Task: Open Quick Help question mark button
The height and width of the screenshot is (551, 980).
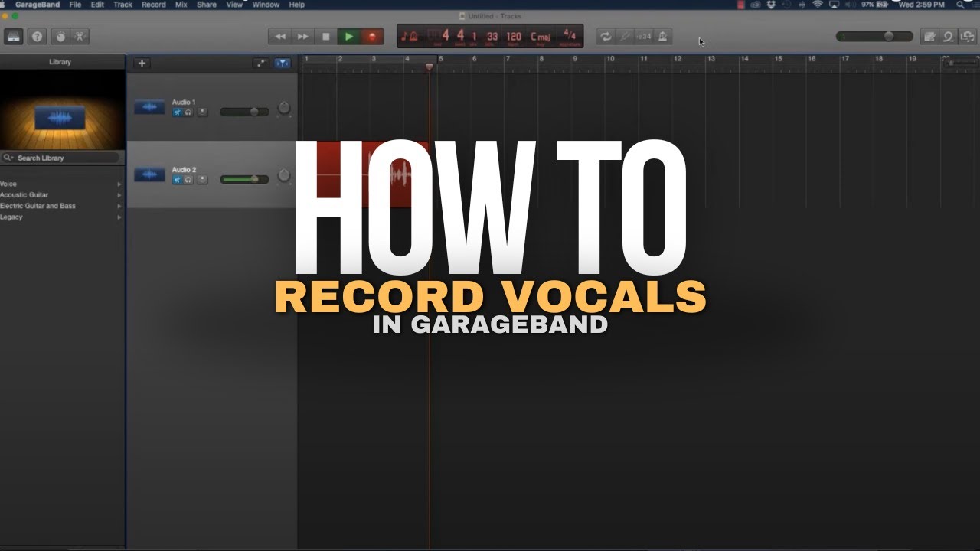Action: (37, 36)
